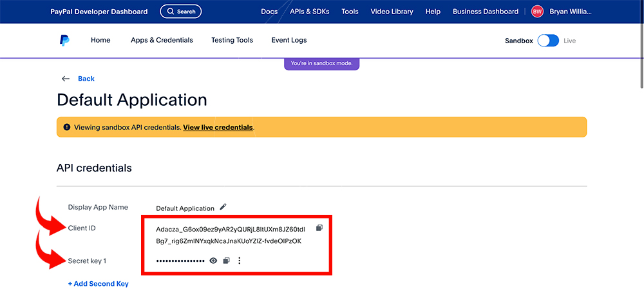This screenshot has height=298, width=644.
Task: Select the Event Logs tab
Action: (289, 41)
